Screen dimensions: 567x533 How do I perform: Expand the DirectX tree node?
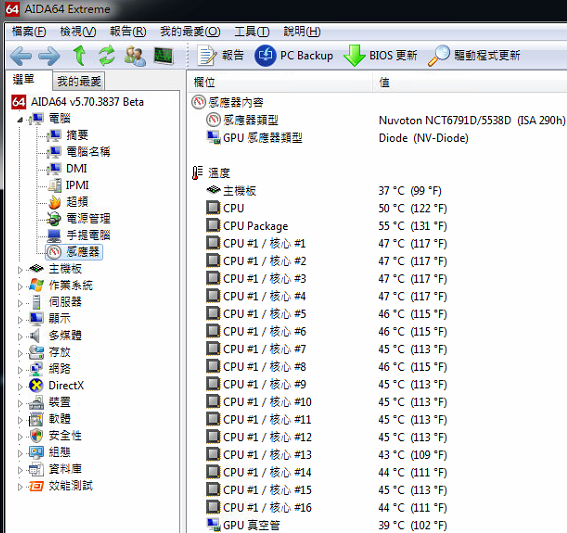[20, 387]
